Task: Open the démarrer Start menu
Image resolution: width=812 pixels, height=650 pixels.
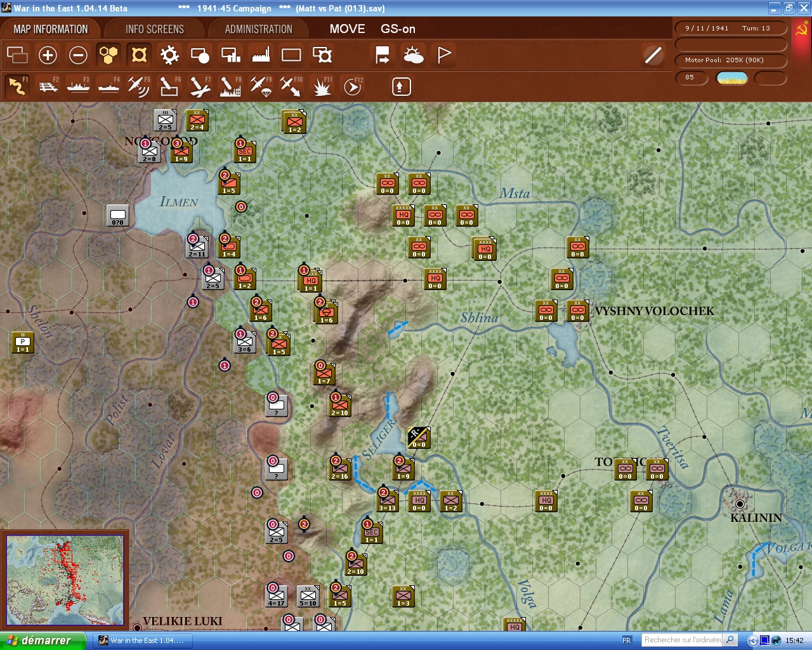Action: [x=43, y=640]
